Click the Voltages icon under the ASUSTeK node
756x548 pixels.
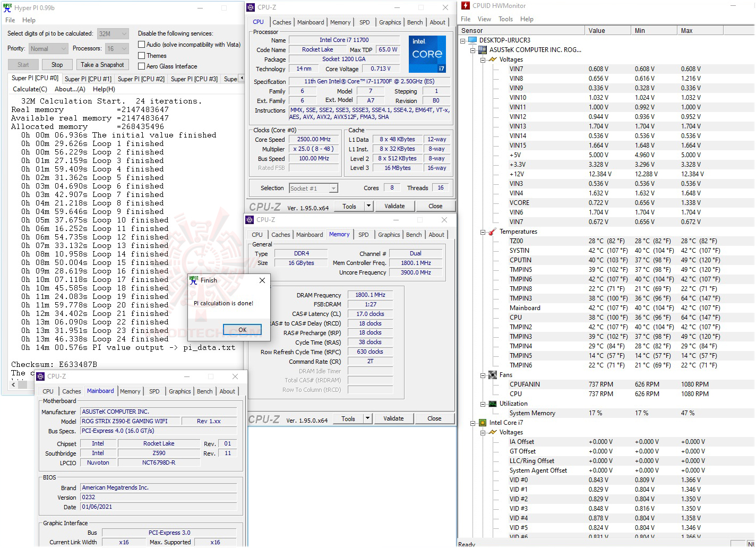pos(493,59)
